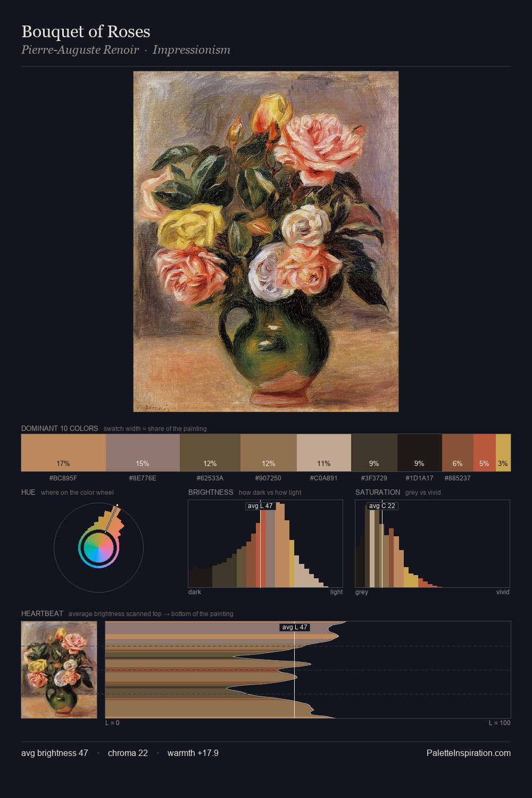
Task: Click the hex code #62533A label
Action: pos(210,478)
